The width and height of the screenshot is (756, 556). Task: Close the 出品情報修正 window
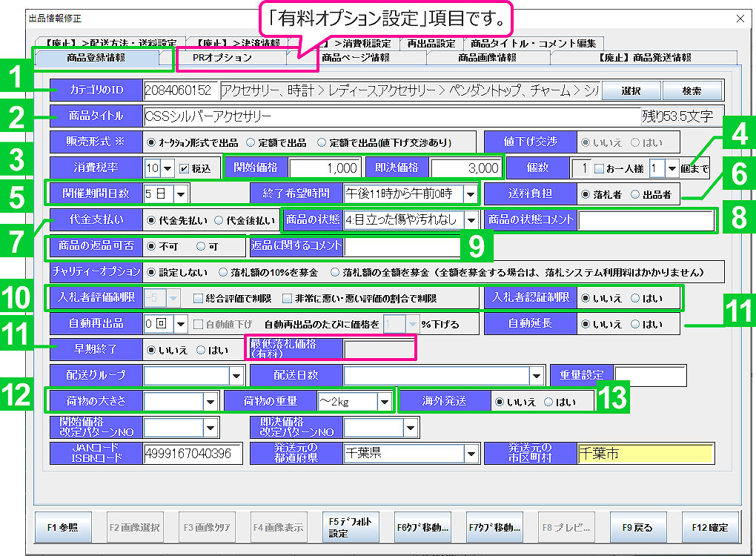coord(740,17)
